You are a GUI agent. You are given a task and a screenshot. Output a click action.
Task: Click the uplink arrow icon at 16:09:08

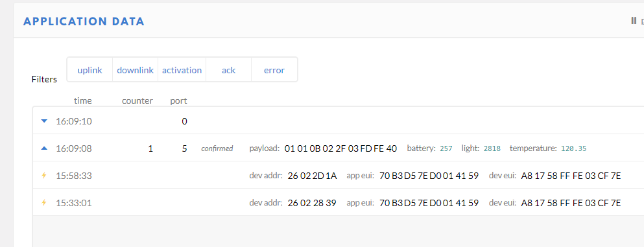tap(44, 148)
